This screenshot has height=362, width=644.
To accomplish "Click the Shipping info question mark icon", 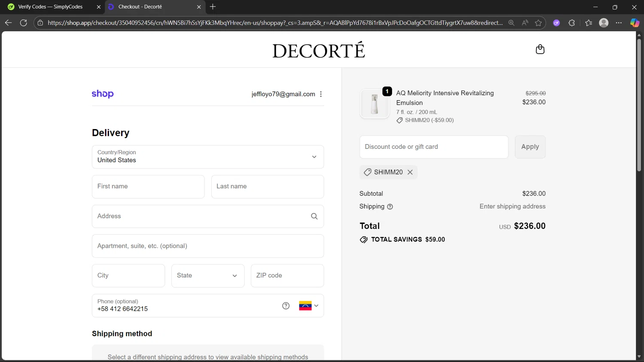I will click(390, 207).
